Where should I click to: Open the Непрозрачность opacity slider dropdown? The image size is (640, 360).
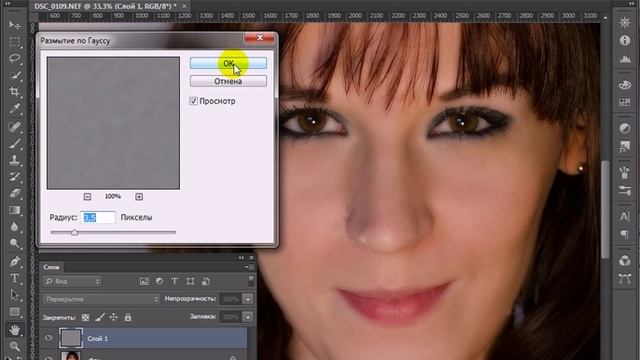click(248, 299)
